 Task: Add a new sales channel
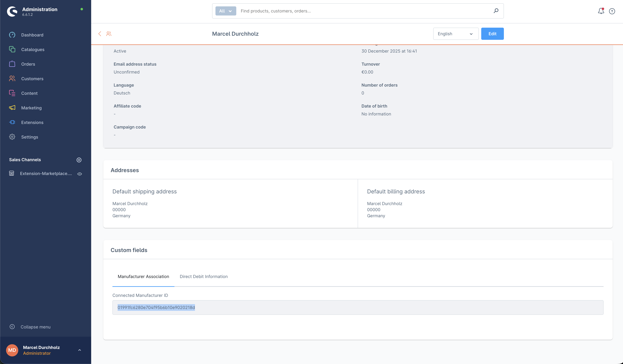point(79,160)
